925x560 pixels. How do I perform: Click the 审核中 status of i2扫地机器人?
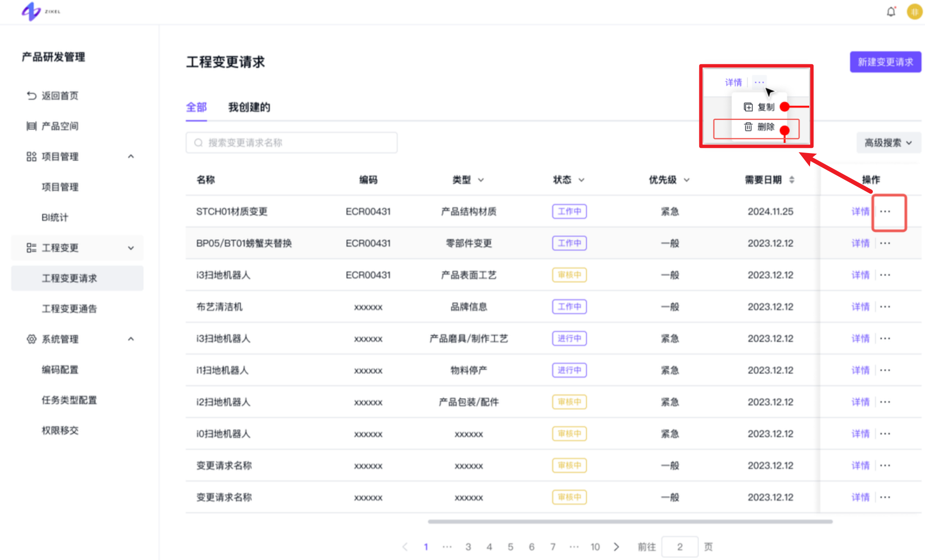click(569, 402)
